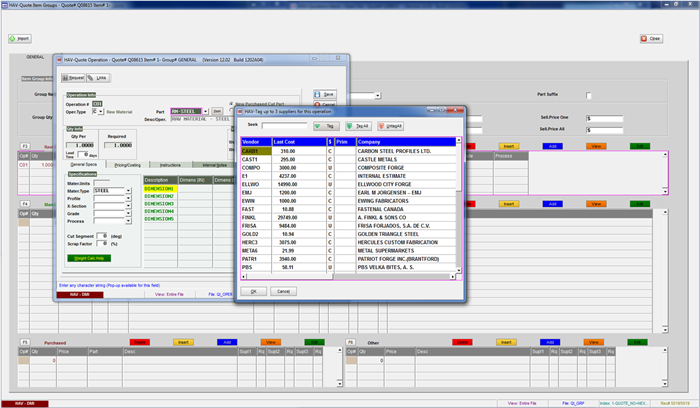Image resolution: width=700 pixels, height=408 pixels.
Task: Click blue Add button in Purchased section
Action: click(227, 342)
